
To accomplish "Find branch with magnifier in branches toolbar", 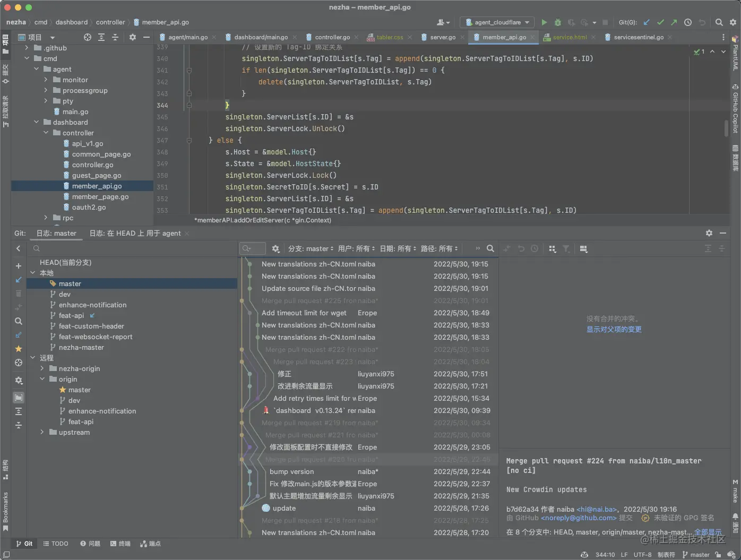I will [x=19, y=321].
